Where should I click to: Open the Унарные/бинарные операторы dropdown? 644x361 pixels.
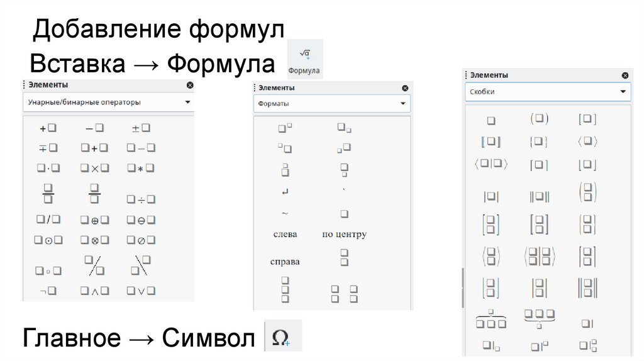pos(108,102)
